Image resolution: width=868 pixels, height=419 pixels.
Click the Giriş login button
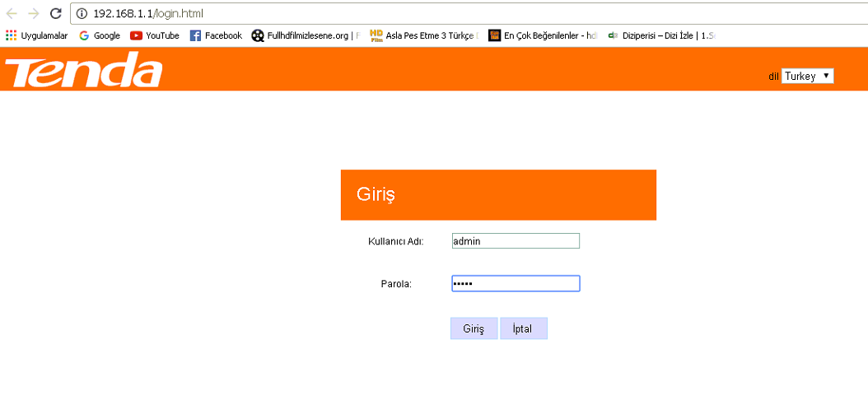pos(474,328)
